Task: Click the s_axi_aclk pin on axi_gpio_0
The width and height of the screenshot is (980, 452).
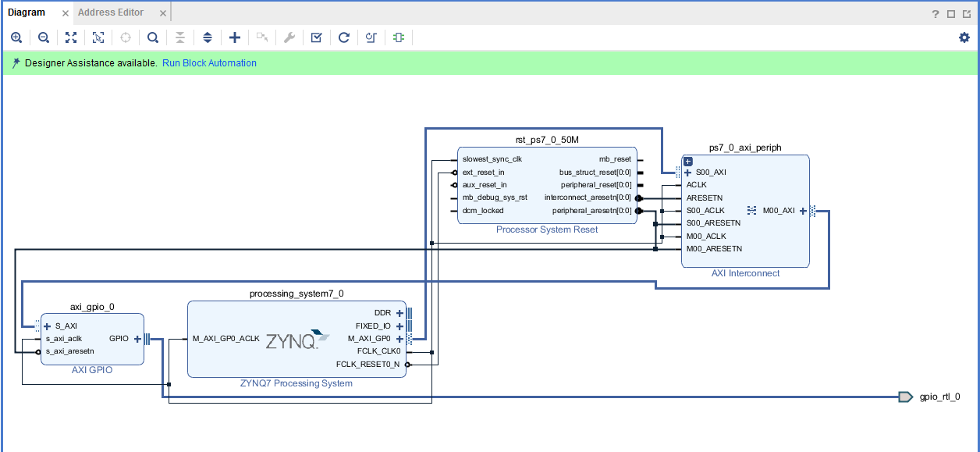Action: coord(63,339)
